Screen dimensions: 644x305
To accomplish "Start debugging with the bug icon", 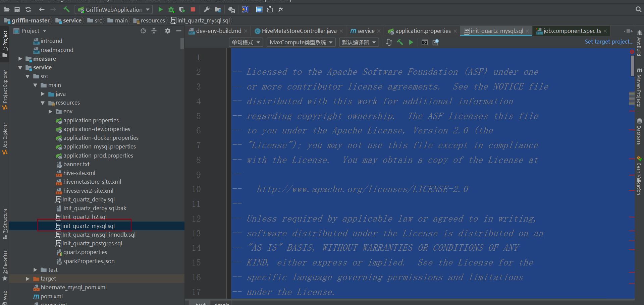I will (x=171, y=10).
